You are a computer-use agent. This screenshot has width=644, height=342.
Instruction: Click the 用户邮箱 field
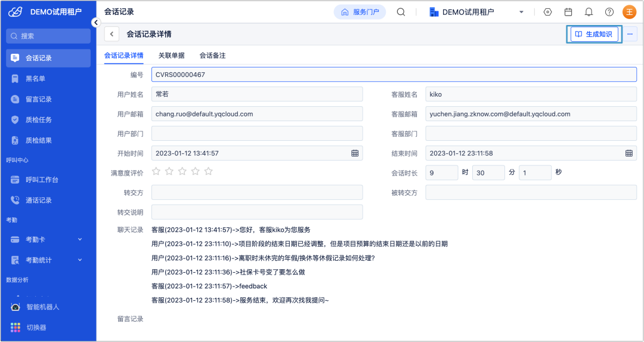[x=257, y=114]
